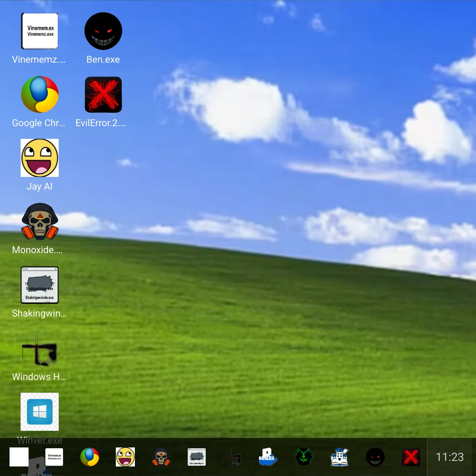
Task: Open the Winver.exe desktop icon
Action: 40,412
